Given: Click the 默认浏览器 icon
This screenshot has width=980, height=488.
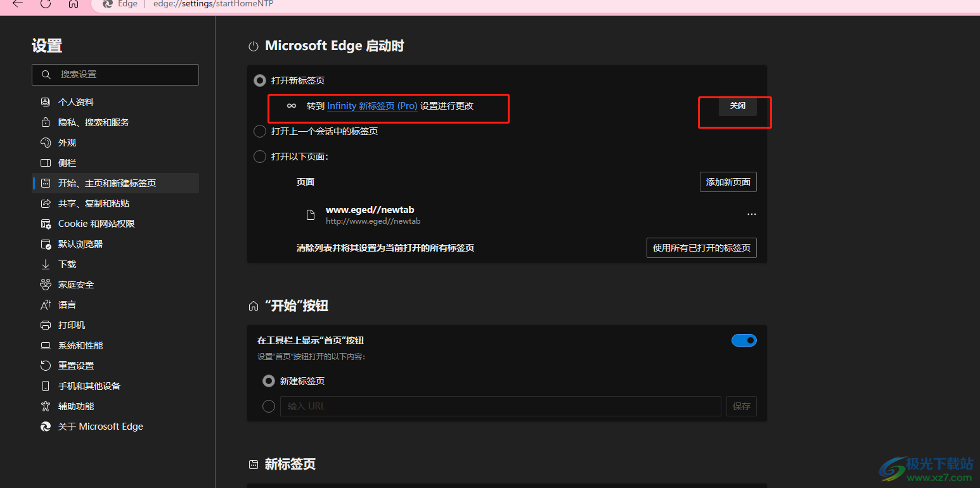Looking at the screenshot, I should 46,244.
